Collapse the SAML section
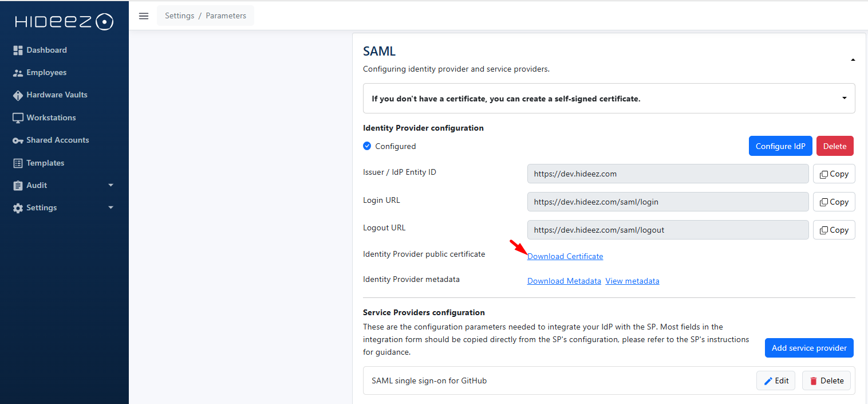The height and width of the screenshot is (404, 868). tap(853, 60)
